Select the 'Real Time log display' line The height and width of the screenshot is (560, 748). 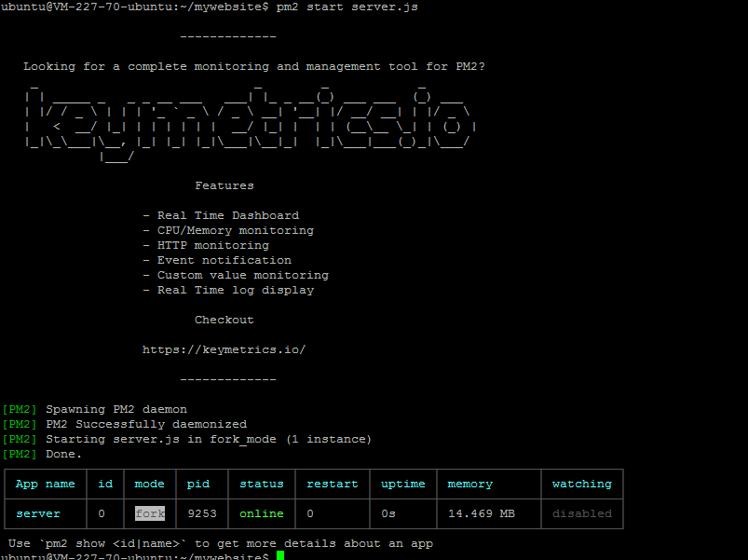click(x=228, y=290)
